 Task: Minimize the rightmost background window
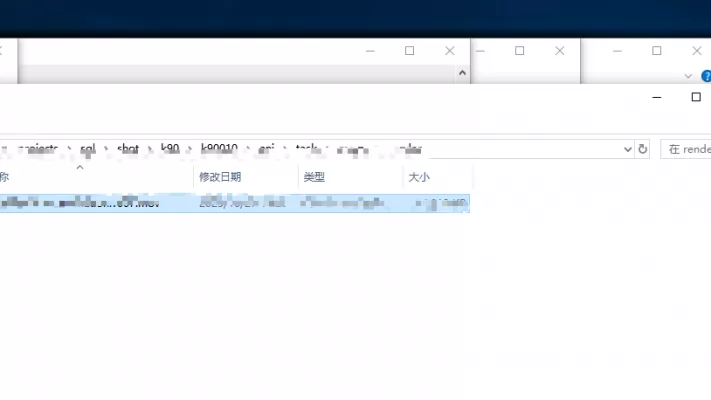(617, 51)
